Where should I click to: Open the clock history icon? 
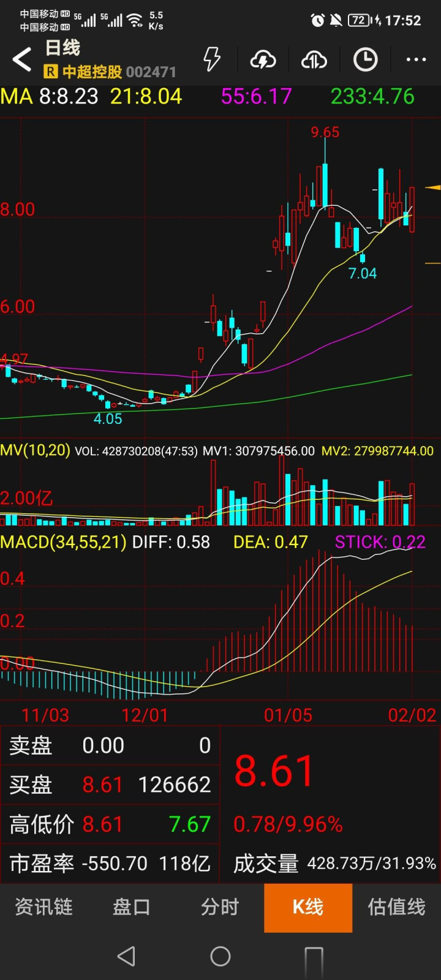pos(365,59)
